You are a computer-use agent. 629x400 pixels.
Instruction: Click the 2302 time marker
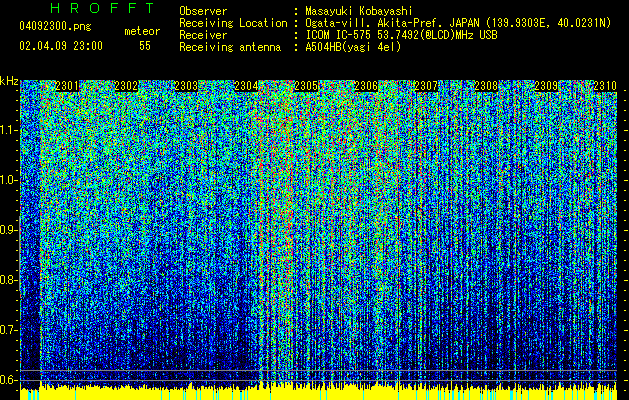click(x=126, y=86)
